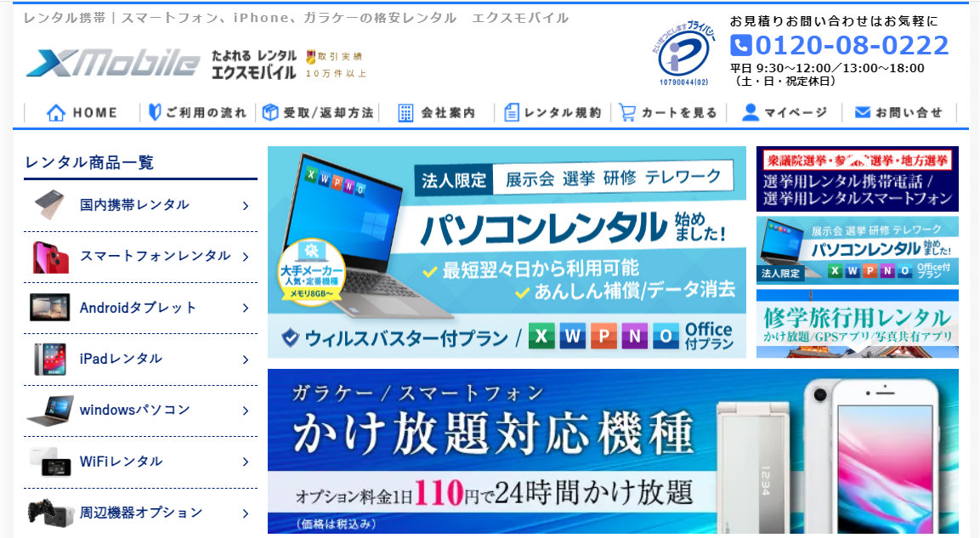Select スマートフォンレンタル link
The height and width of the screenshot is (538, 980).
pyautogui.click(x=155, y=256)
